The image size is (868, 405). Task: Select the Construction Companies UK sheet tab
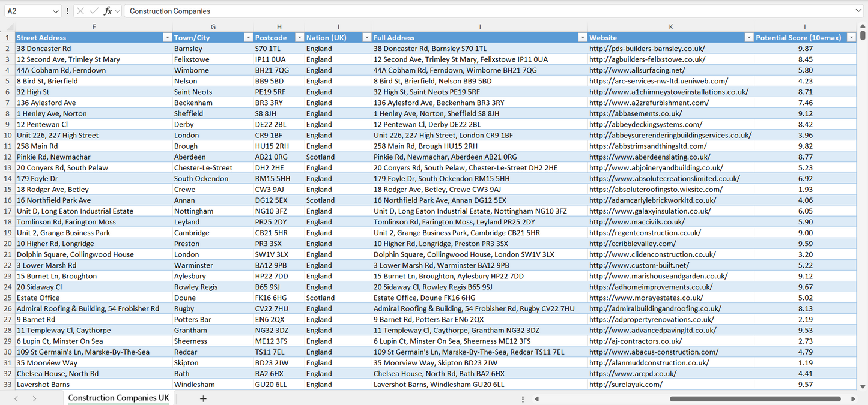118,398
